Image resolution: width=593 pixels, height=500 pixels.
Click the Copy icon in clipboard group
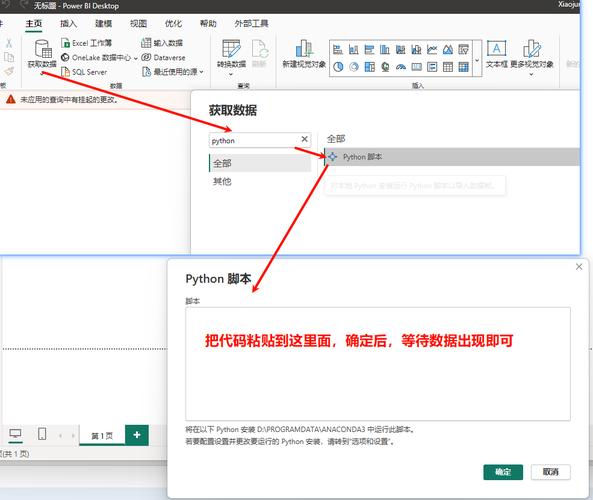pos(9,57)
